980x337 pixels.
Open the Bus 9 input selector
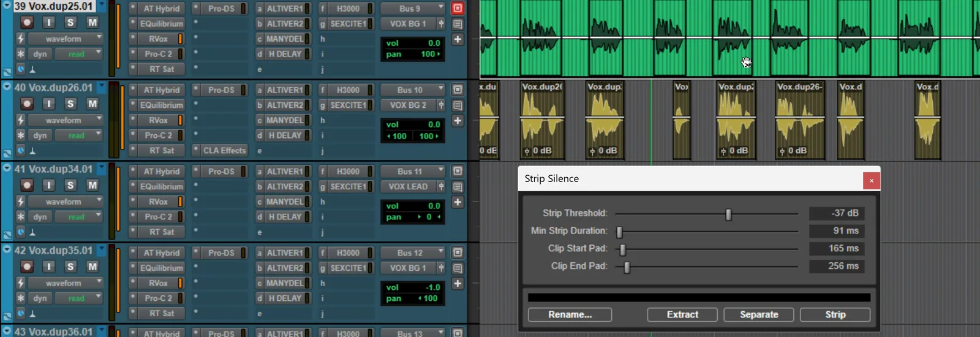point(413,9)
